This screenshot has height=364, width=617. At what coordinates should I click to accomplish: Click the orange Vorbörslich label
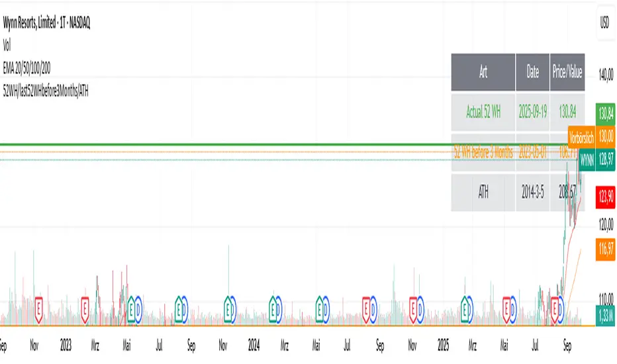click(581, 138)
